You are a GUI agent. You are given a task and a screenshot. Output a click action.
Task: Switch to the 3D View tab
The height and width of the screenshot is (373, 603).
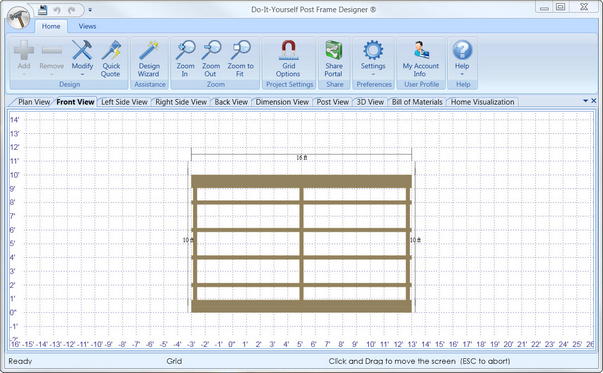(370, 102)
